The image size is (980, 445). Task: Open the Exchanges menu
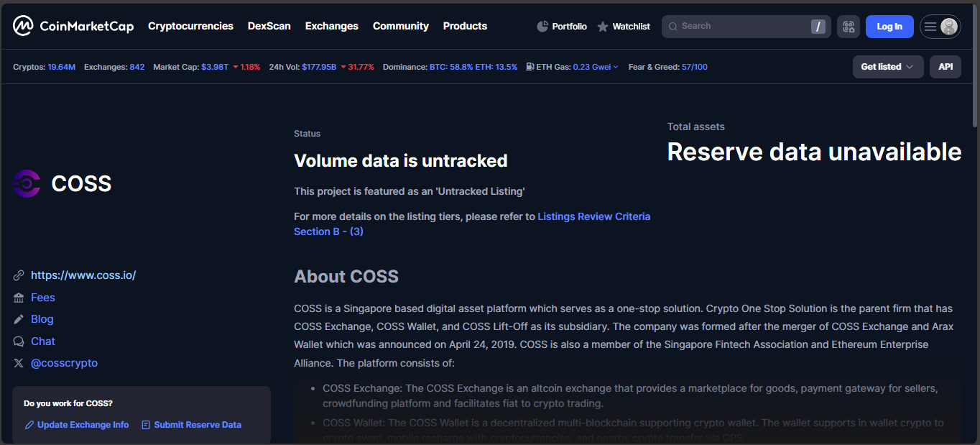[x=331, y=26]
